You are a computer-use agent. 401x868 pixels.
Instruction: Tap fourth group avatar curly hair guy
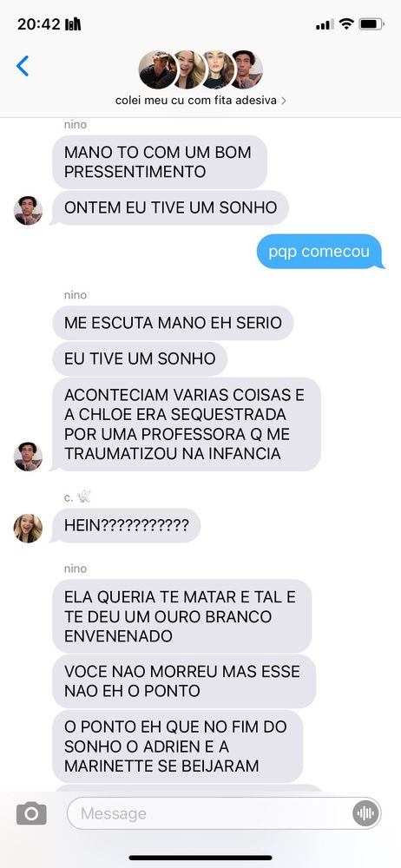pyautogui.click(x=247, y=69)
